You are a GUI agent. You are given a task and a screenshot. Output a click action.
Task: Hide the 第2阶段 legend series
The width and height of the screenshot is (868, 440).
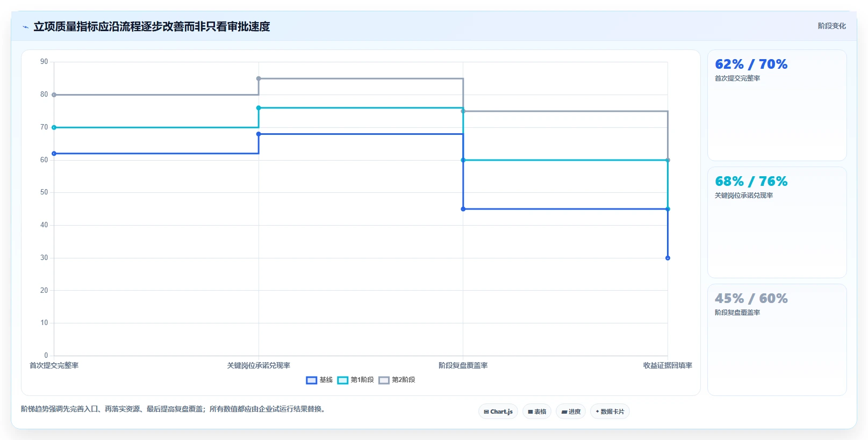(397, 380)
